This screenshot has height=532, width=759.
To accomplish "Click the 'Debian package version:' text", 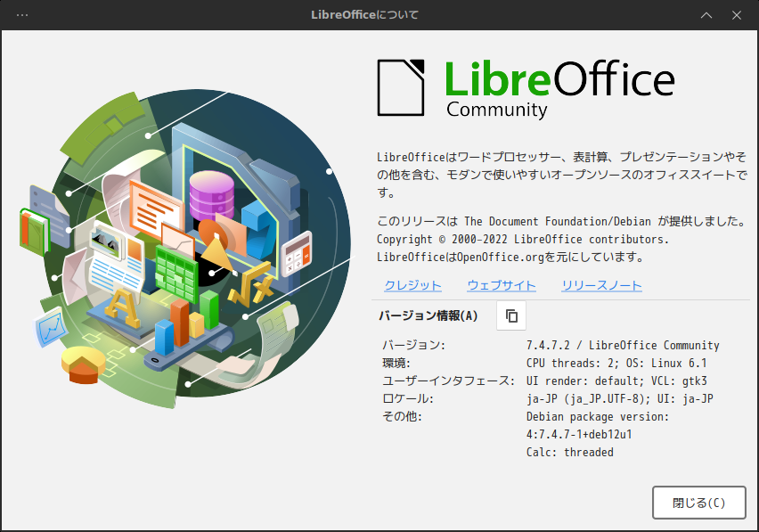I will pyautogui.click(x=598, y=417).
